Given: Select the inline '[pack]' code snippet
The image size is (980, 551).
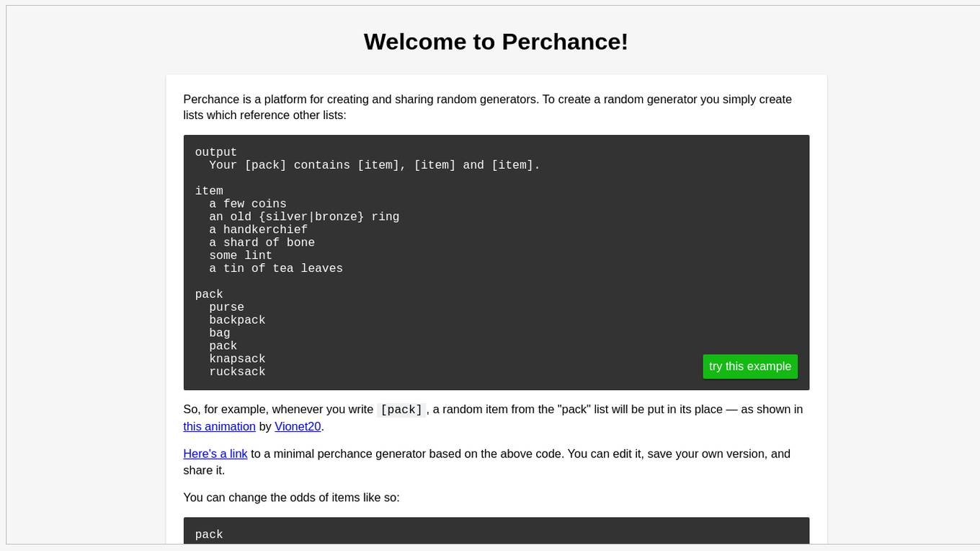Looking at the screenshot, I should (401, 410).
